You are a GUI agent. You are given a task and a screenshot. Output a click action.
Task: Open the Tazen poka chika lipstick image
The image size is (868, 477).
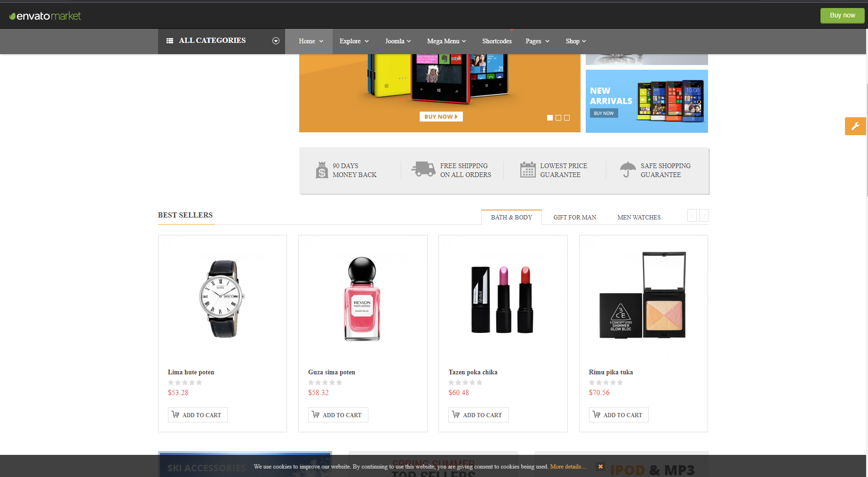coord(502,299)
